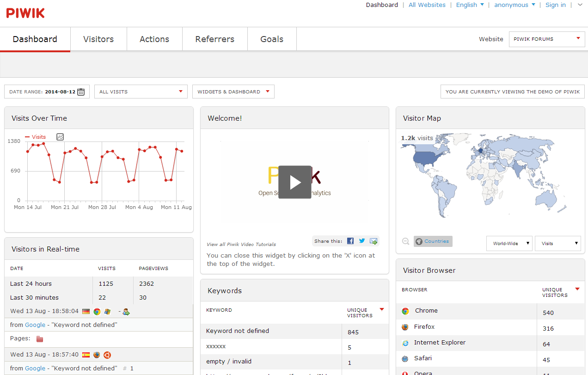Play the Welcome video

tap(295, 182)
